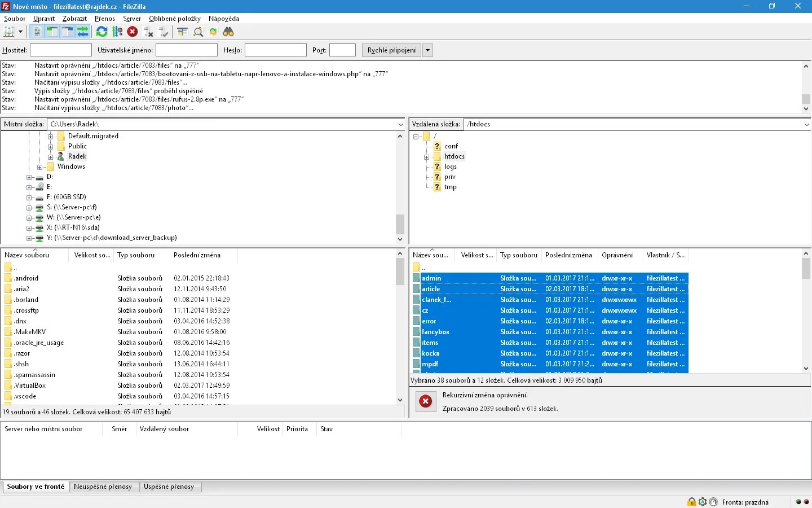This screenshot has height=508, width=812.
Task: Disconnect from the current server icon
Action: [x=148, y=32]
